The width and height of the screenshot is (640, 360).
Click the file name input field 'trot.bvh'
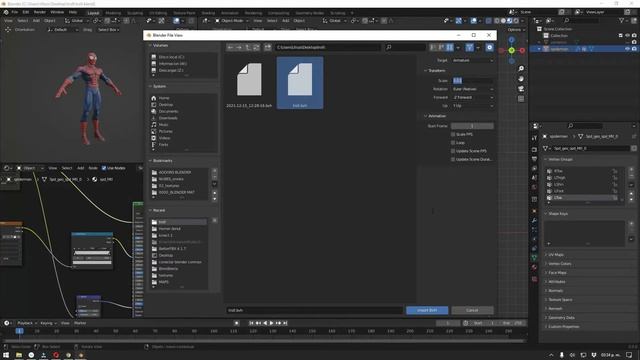pyautogui.click(x=315, y=310)
